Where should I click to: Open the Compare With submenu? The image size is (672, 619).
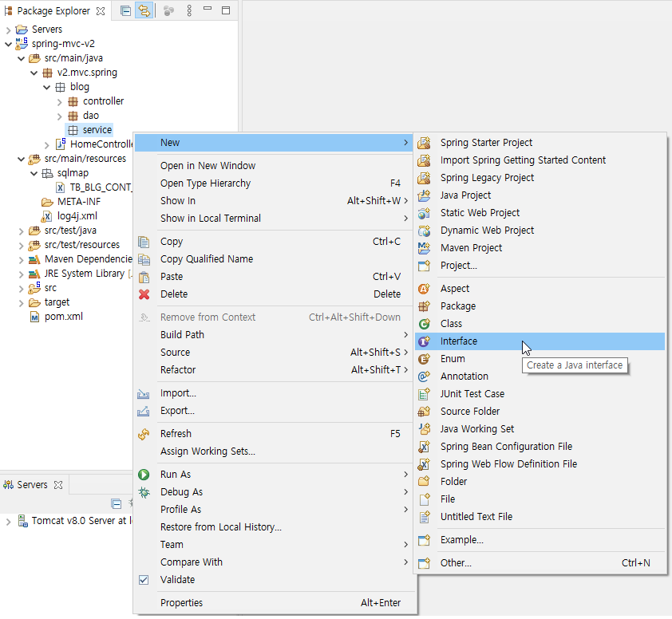pos(275,562)
